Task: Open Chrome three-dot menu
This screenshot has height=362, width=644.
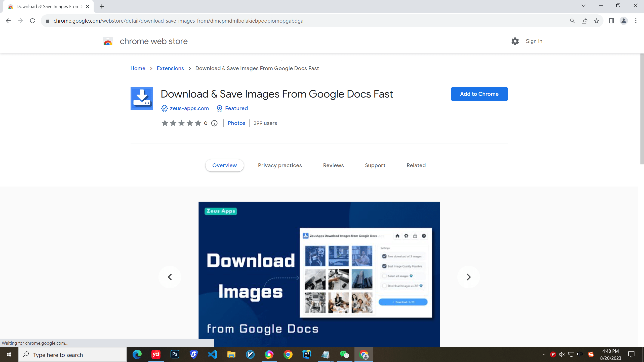Action: pyautogui.click(x=636, y=21)
